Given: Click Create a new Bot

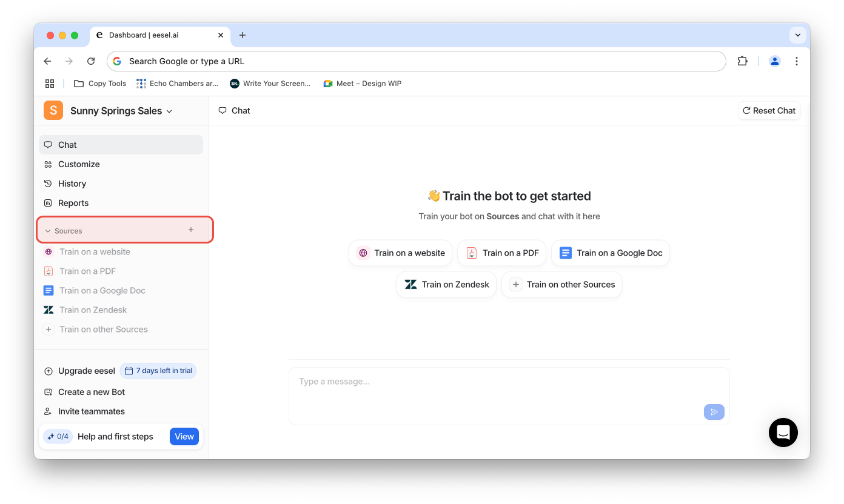Looking at the screenshot, I should coord(84,392).
